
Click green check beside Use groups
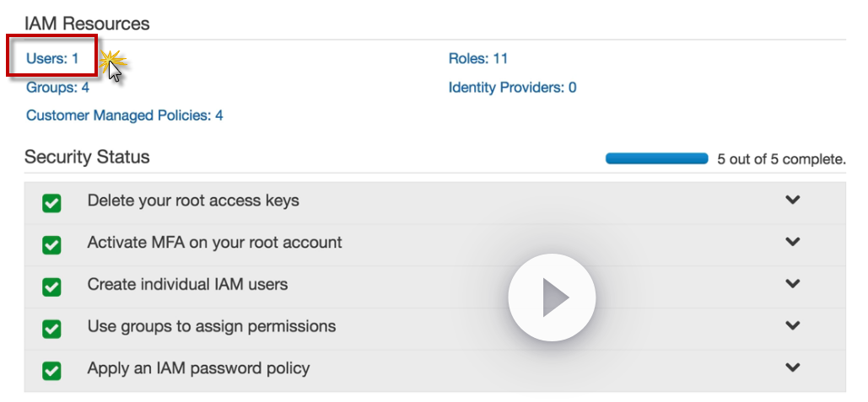coord(51,328)
